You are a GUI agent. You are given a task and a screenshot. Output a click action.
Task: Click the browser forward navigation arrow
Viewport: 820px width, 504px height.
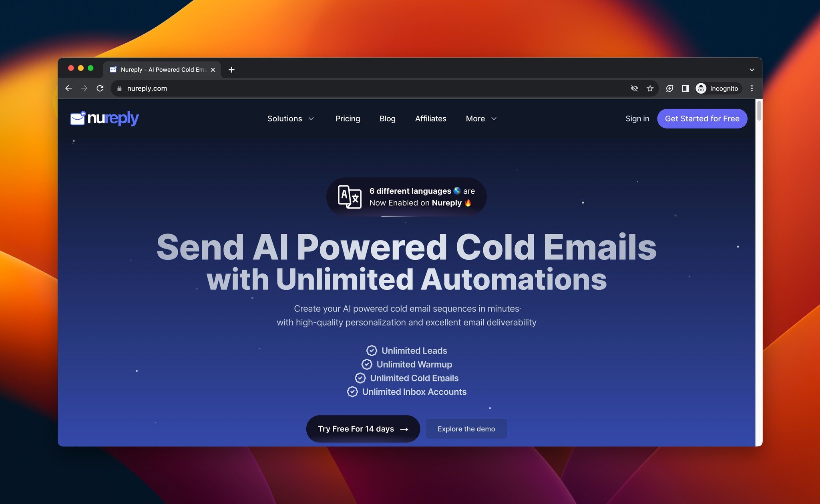coord(84,88)
